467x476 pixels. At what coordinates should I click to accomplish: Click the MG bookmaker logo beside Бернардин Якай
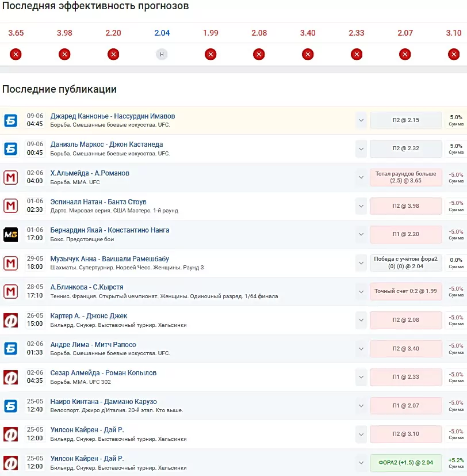click(x=10, y=234)
